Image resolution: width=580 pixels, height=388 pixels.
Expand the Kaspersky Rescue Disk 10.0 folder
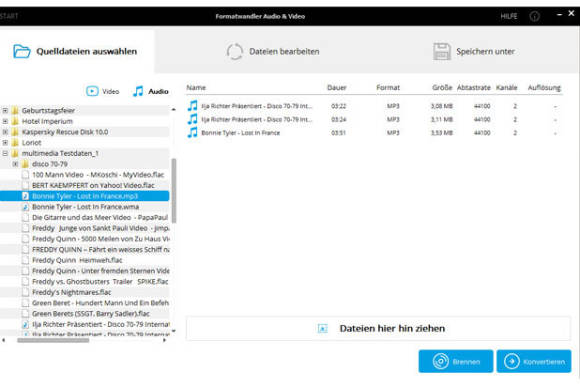(x=5, y=132)
